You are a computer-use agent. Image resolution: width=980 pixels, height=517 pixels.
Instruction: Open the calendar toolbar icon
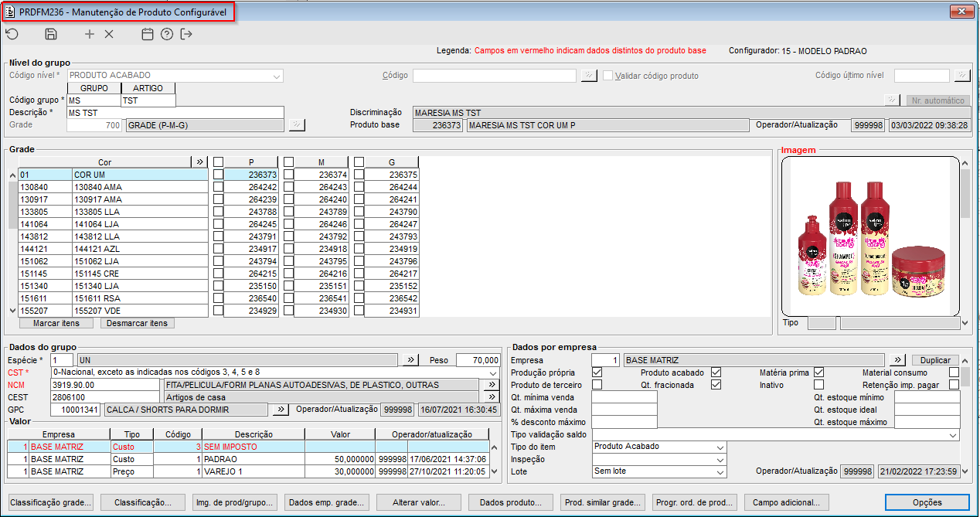coord(148,34)
